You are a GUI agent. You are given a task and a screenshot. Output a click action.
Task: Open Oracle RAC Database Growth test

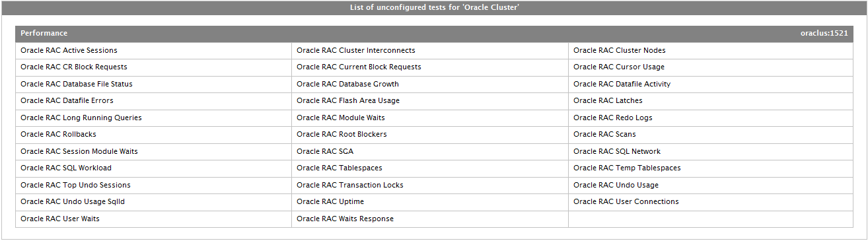point(347,84)
